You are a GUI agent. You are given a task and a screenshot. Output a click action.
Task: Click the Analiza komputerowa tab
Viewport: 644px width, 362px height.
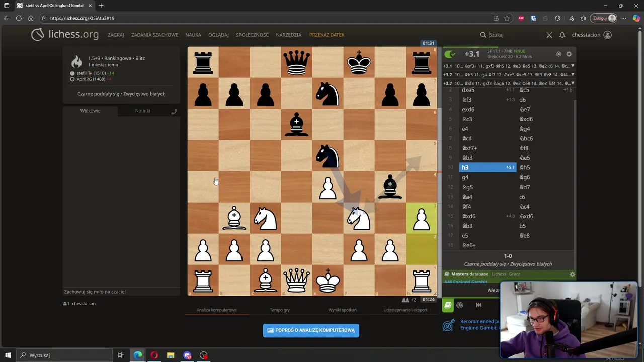[216, 310]
